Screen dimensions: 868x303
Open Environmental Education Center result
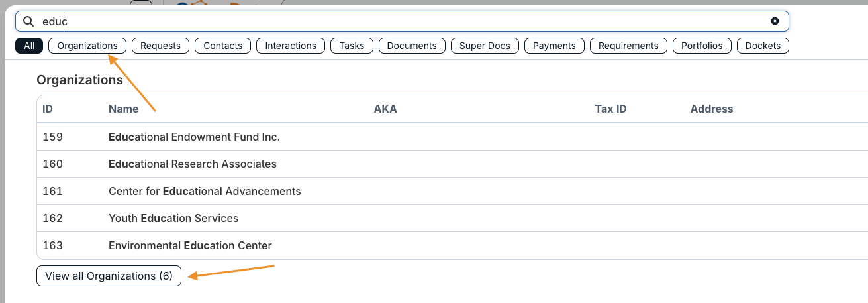190,245
